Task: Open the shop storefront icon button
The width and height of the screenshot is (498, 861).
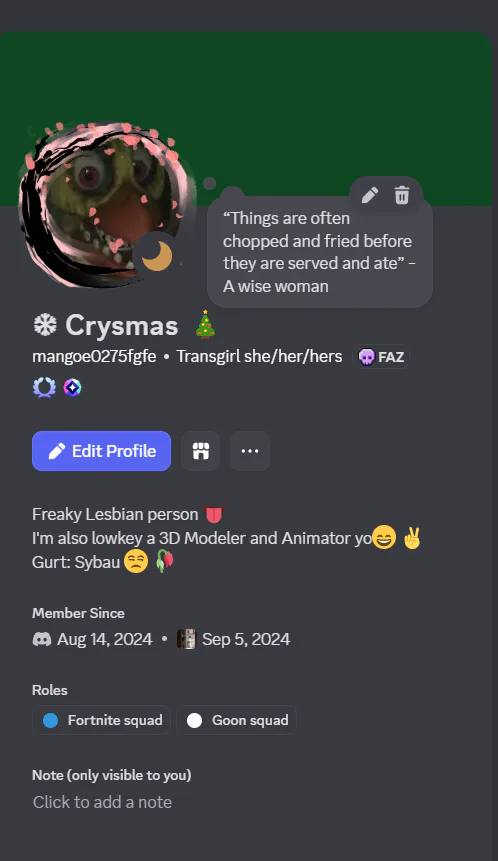Action: (x=200, y=451)
